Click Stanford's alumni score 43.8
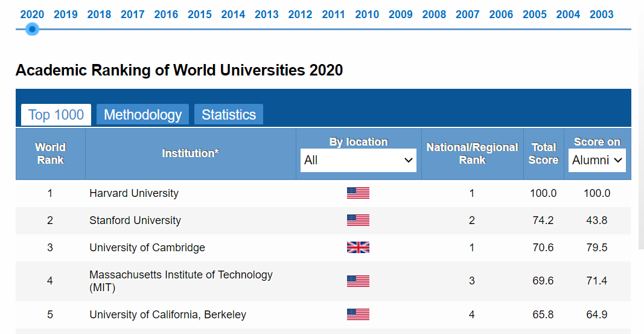 597,220
